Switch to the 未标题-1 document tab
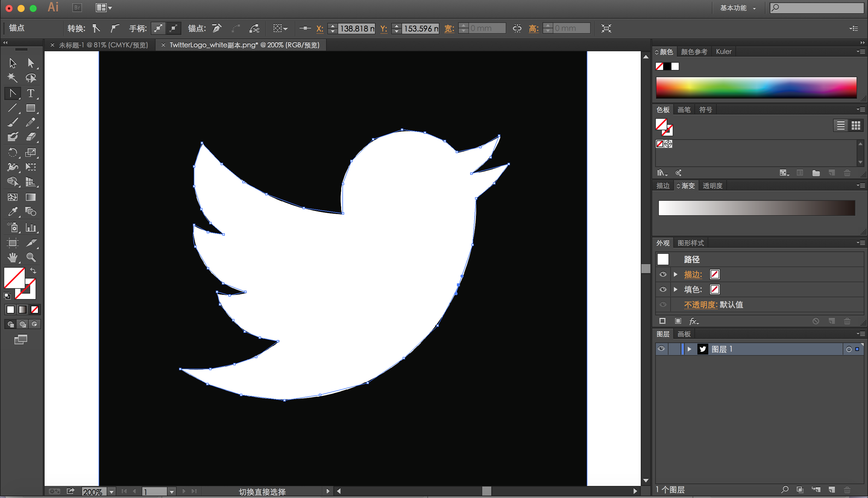 tap(103, 45)
